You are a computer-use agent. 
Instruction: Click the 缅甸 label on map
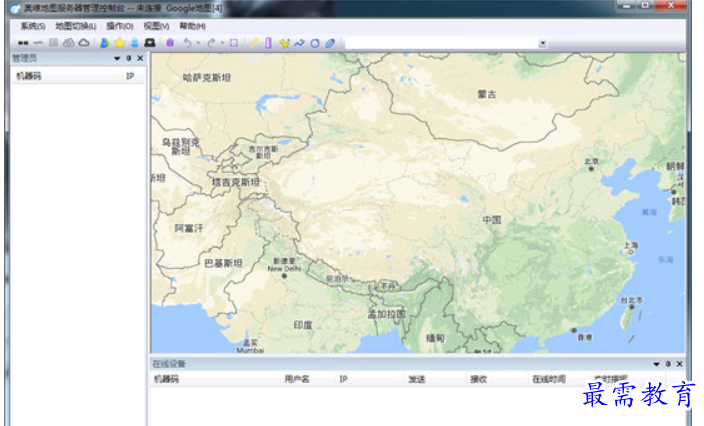(x=435, y=338)
